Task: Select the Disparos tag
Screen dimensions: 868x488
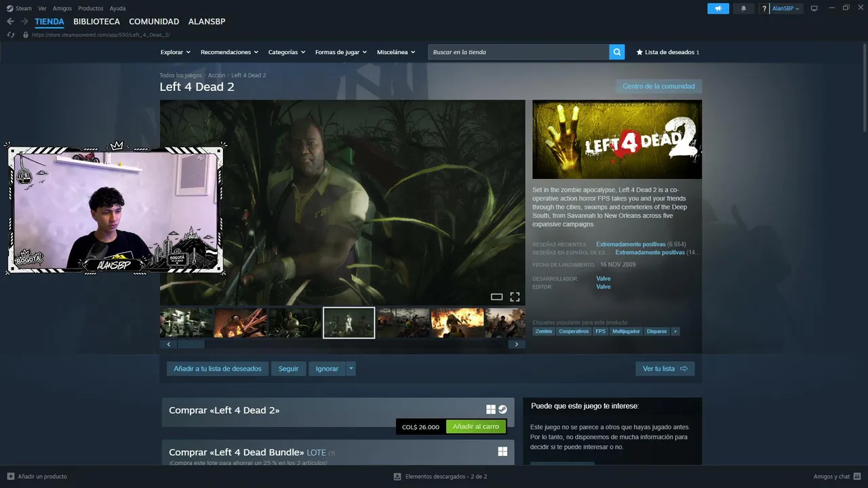Action: (x=656, y=331)
